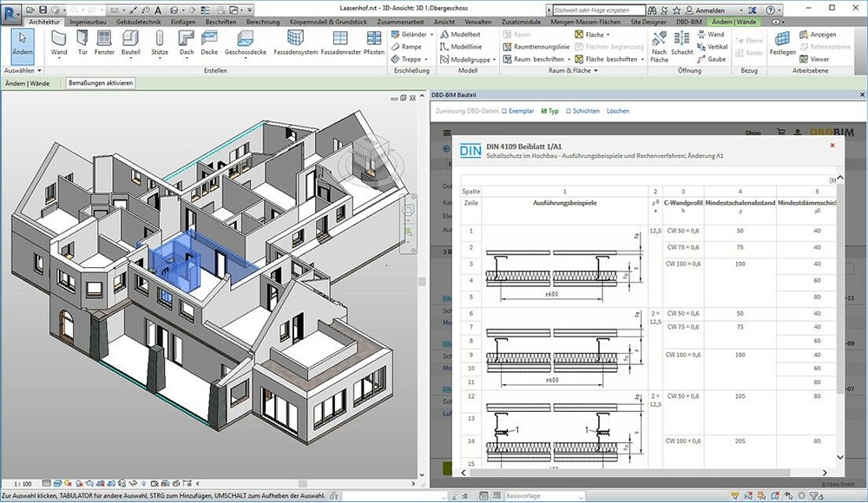Toggle the Typ checkbox
This screenshot has width=868, height=503.
[544, 111]
